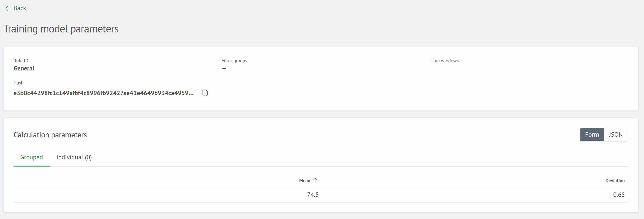Click the Calculation parameters heading
This screenshot has width=644, height=219.
click(x=50, y=135)
